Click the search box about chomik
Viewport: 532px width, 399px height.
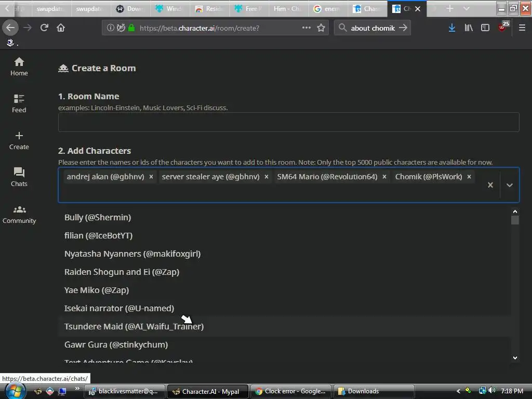coord(373,28)
